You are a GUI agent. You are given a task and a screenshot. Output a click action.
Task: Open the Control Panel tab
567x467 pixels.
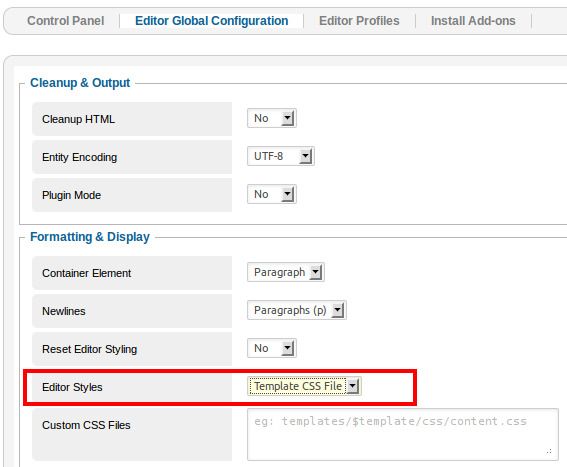[65, 21]
